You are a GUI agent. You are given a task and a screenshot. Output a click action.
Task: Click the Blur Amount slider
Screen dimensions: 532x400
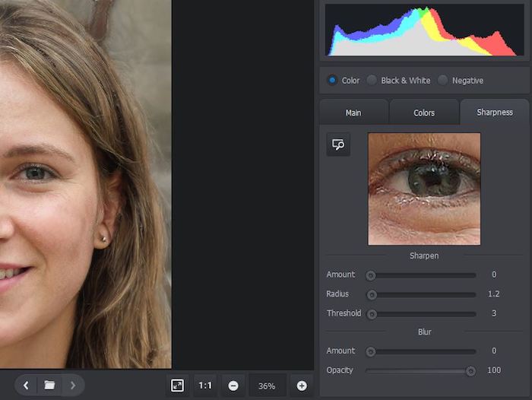(423, 351)
